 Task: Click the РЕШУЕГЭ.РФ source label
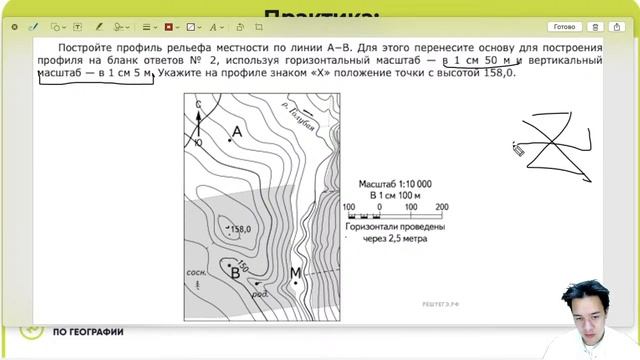tap(440, 304)
